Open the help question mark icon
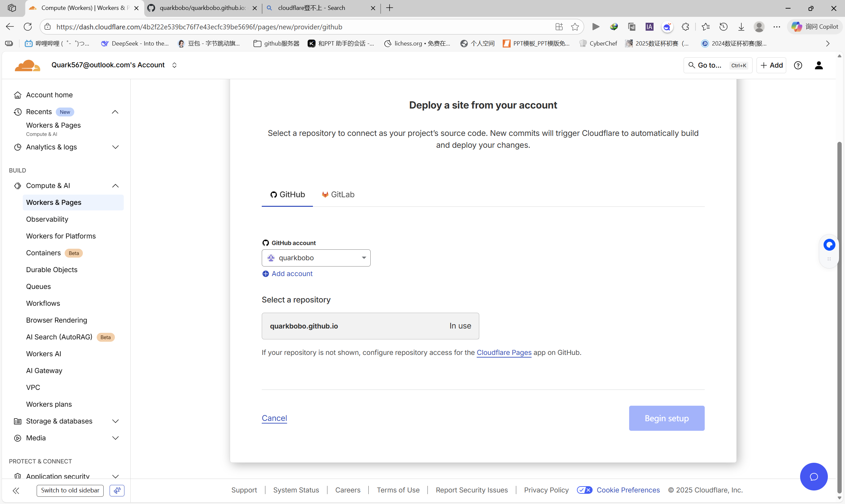This screenshot has width=845, height=504. (x=798, y=65)
